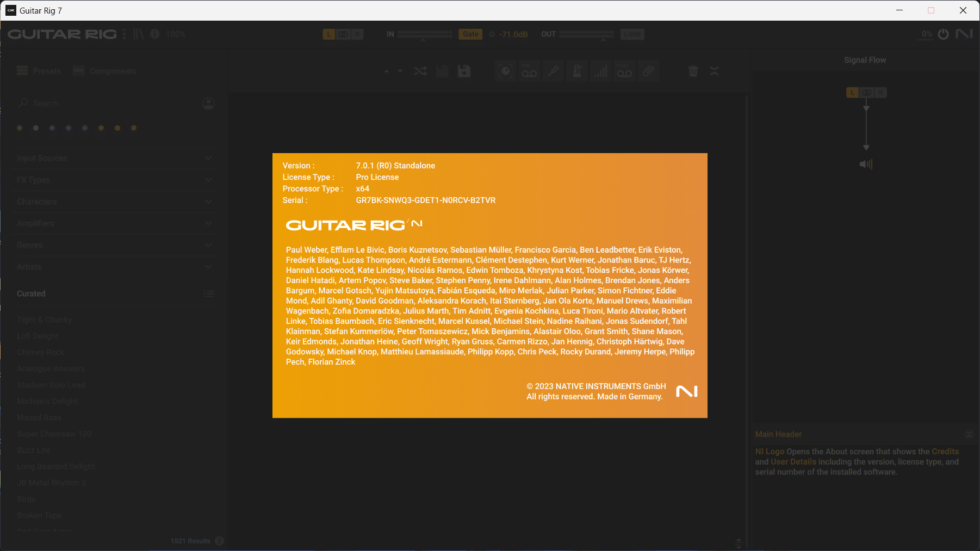Click the magnifier search icon
Screen dimensions: 980x551
[23, 103]
